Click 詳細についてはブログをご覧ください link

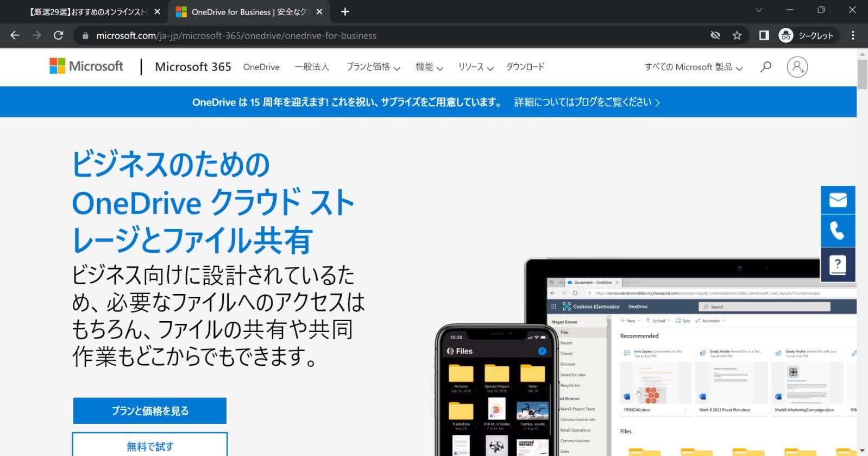tap(587, 102)
